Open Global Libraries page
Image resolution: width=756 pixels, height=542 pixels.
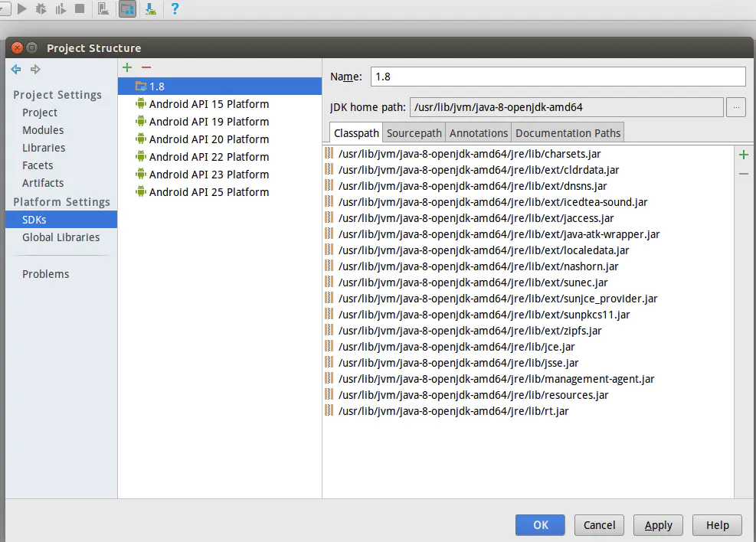point(61,237)
